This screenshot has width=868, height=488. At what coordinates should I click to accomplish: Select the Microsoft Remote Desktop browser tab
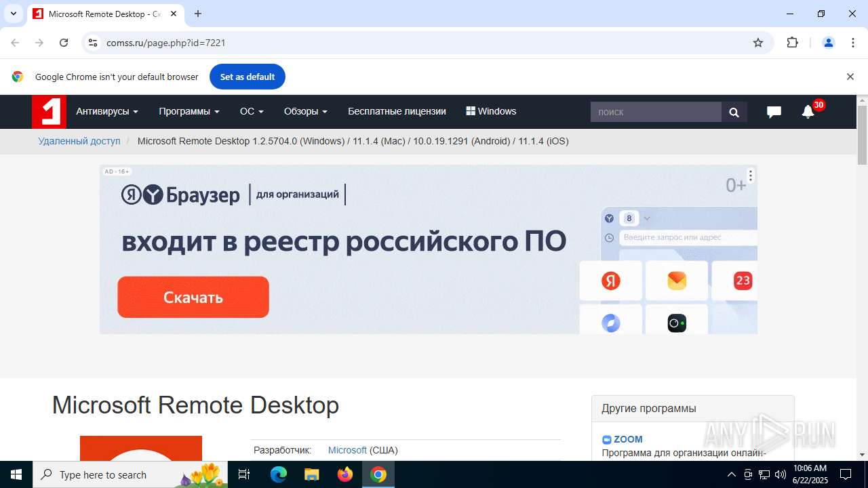105,14
